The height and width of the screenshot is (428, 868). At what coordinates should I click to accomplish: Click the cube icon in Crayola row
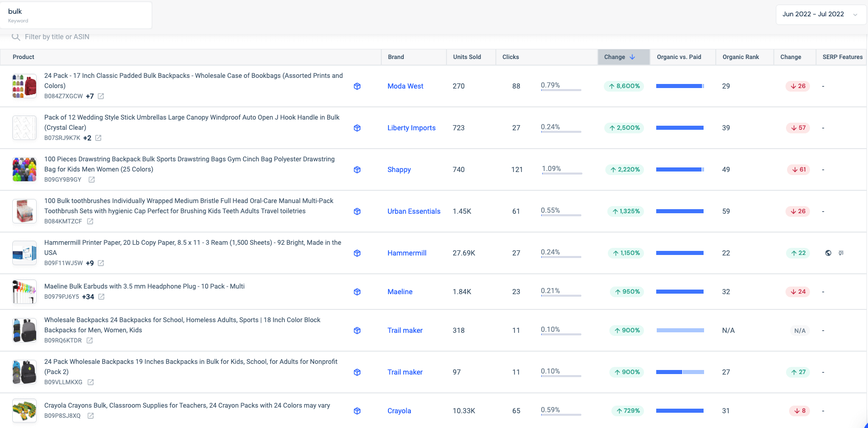(357, 411)
